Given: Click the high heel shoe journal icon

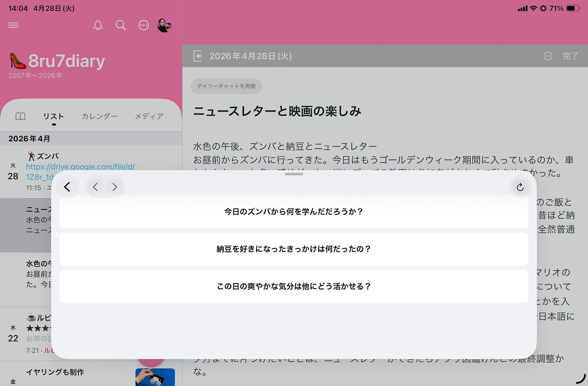Looking at the screenshot, I should pos(18,61).
